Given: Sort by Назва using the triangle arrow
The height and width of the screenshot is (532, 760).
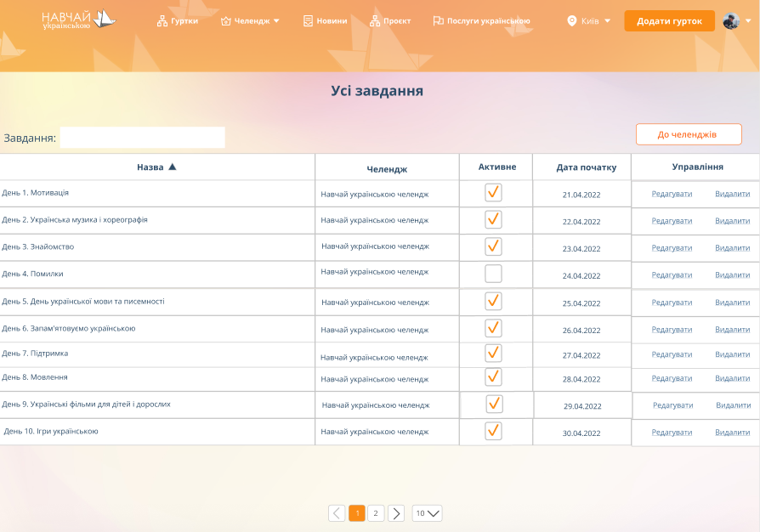Looking at the screenshot, I should [x=172, y=167].
